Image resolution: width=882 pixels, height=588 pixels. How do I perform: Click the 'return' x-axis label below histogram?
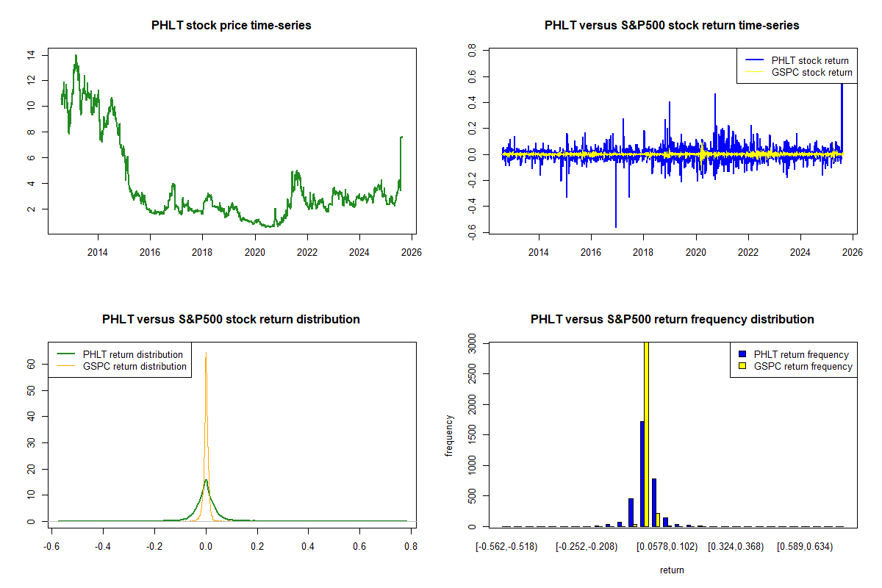(672, 570)
